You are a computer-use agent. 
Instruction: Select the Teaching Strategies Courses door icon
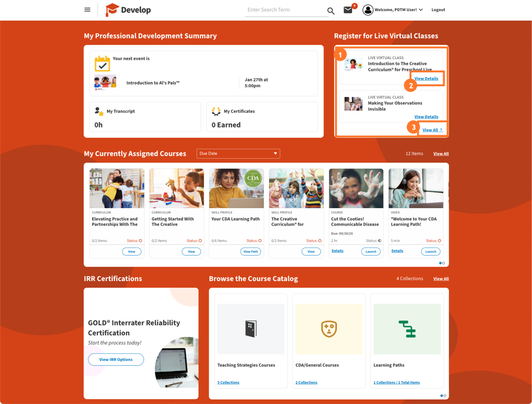click(251, 328)
